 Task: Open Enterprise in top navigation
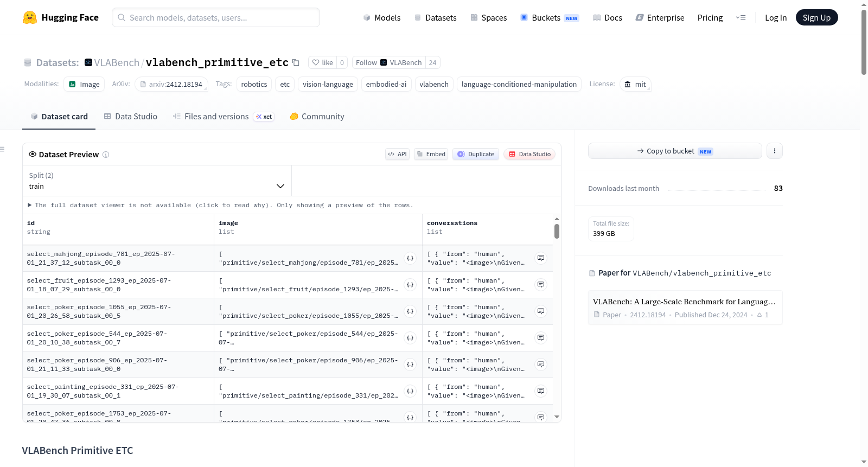tap(660, 17)
